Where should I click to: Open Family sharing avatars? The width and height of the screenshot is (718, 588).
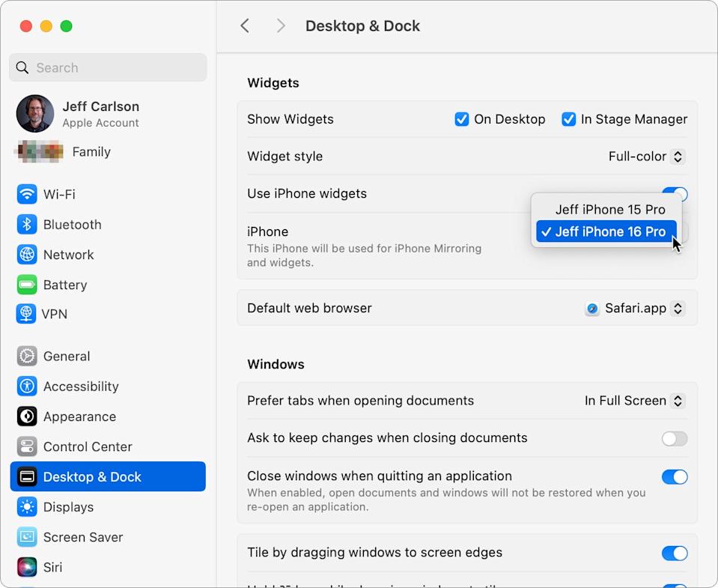pos(40,151)
